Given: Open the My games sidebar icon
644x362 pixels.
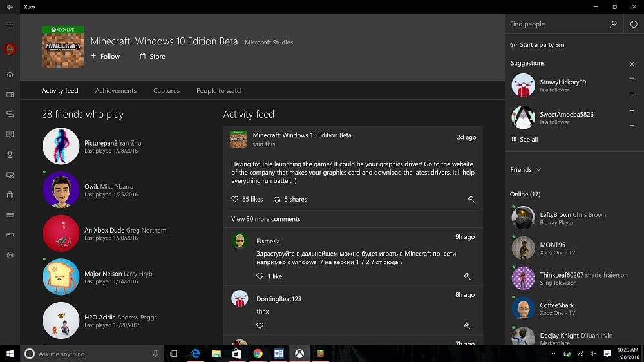Looking at the screenshot, I should click(x=10, y=95).
